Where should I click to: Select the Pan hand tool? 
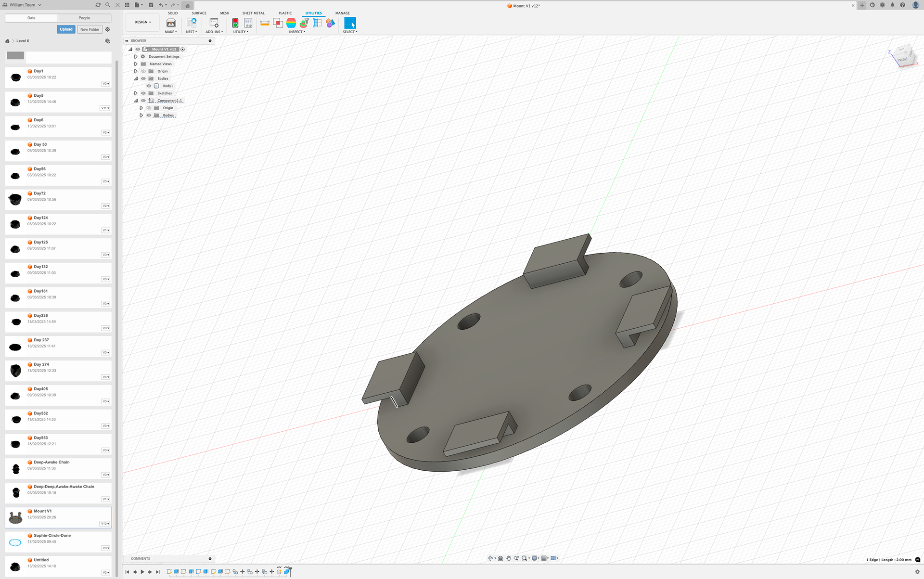(x=508, y=558)
